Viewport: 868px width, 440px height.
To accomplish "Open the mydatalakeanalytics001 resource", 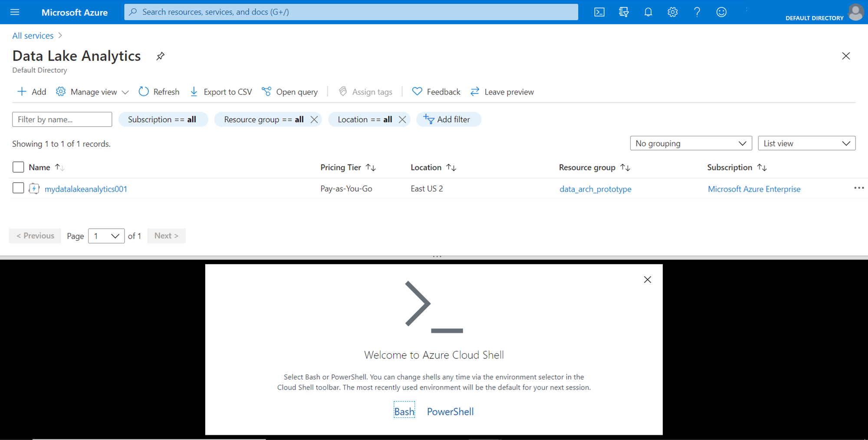I will click(86, 189).
